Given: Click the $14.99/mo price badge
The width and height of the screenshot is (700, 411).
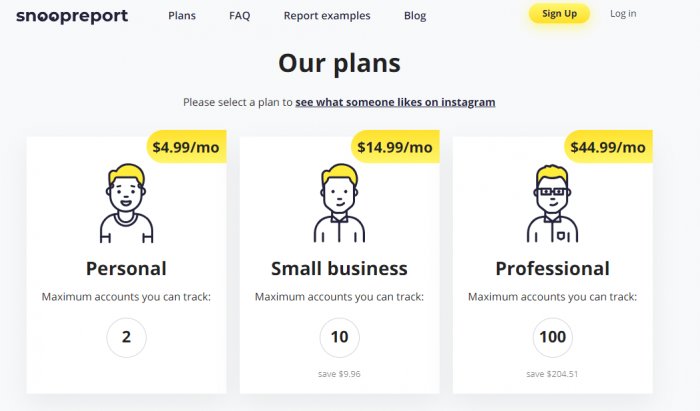Looking at the screenshot, I should pos(396,147).
